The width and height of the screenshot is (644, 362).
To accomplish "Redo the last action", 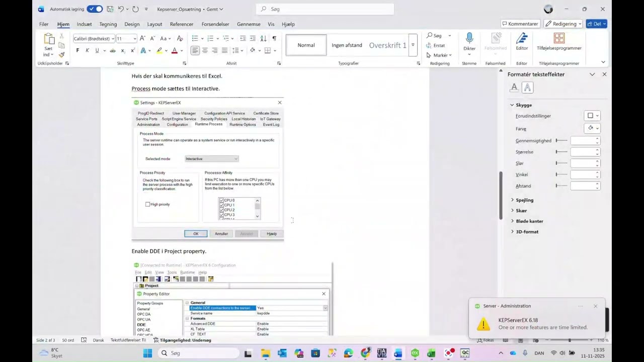I will pyautogui.click(x=135, y=9).
